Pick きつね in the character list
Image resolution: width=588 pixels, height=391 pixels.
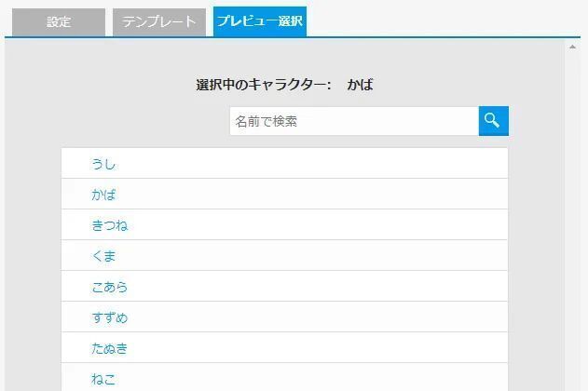pyautogui.click(x=110, y=225)
